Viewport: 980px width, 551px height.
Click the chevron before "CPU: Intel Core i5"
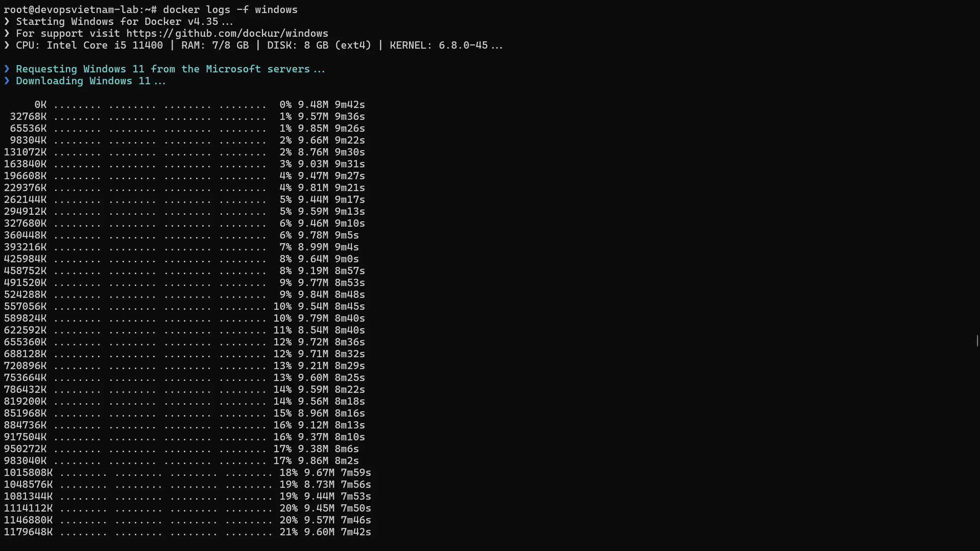[x=7, y=45]
